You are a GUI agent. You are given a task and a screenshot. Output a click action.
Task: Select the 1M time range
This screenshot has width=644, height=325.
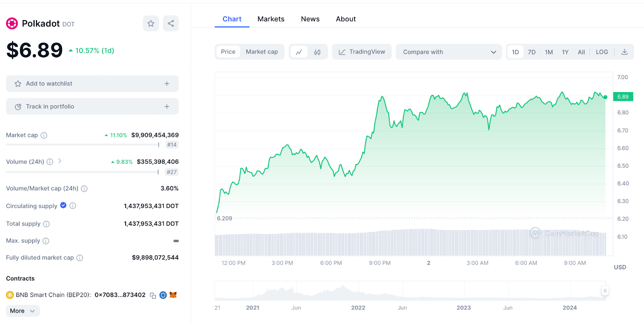[549, 52]
